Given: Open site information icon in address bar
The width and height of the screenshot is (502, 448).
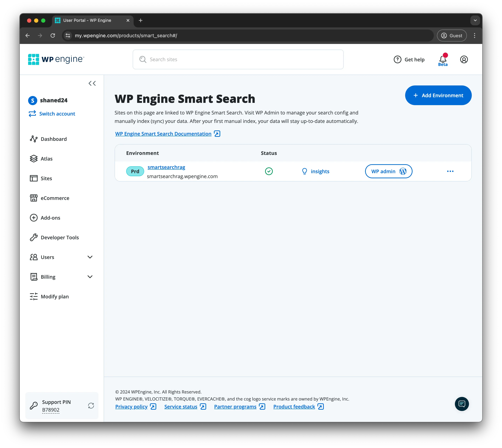Looking at the screenshot, I should 68,36.
